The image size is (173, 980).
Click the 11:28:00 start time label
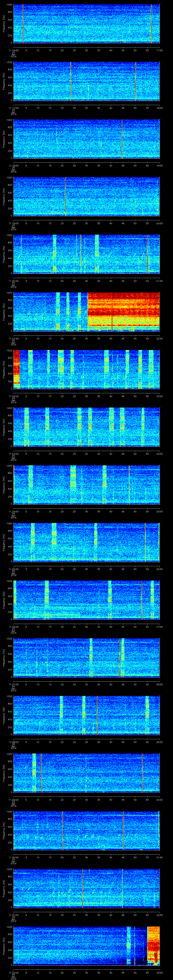(13, 742)
